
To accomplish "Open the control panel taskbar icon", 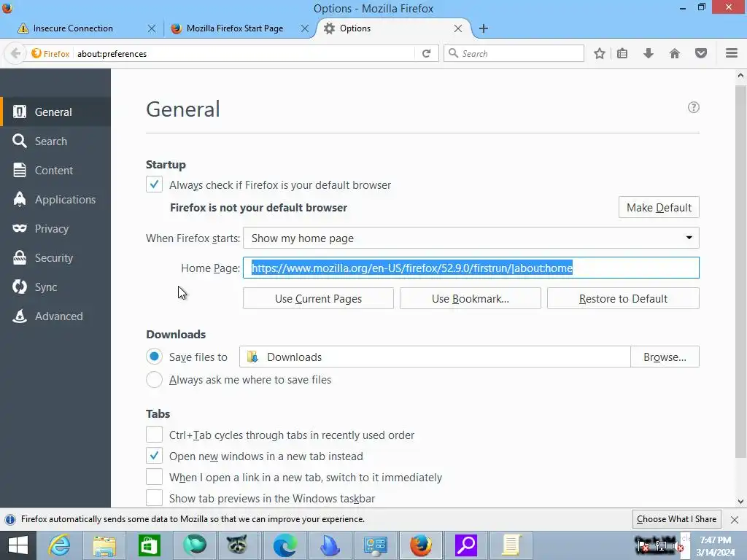I will point(376,545).
